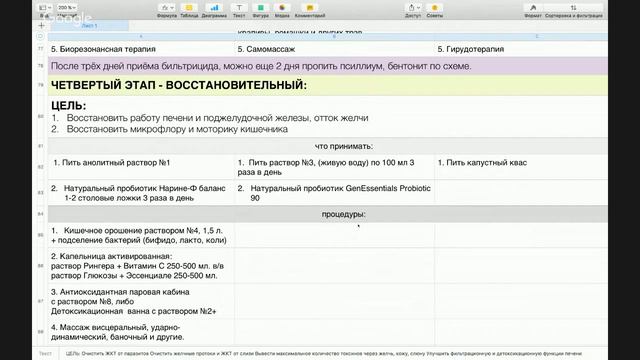Select row header 86
Image resolution: width=640 pixels, height=360 pixels.
(40, 265)
